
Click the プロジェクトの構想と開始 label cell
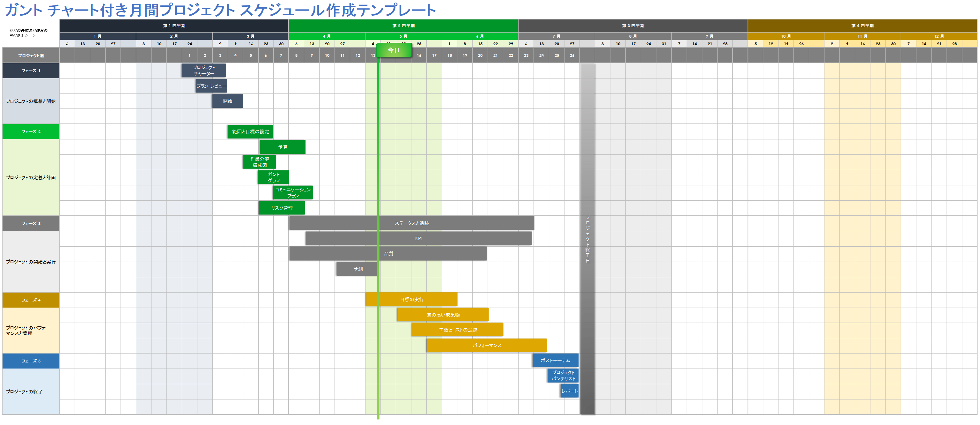click(31, 101)
